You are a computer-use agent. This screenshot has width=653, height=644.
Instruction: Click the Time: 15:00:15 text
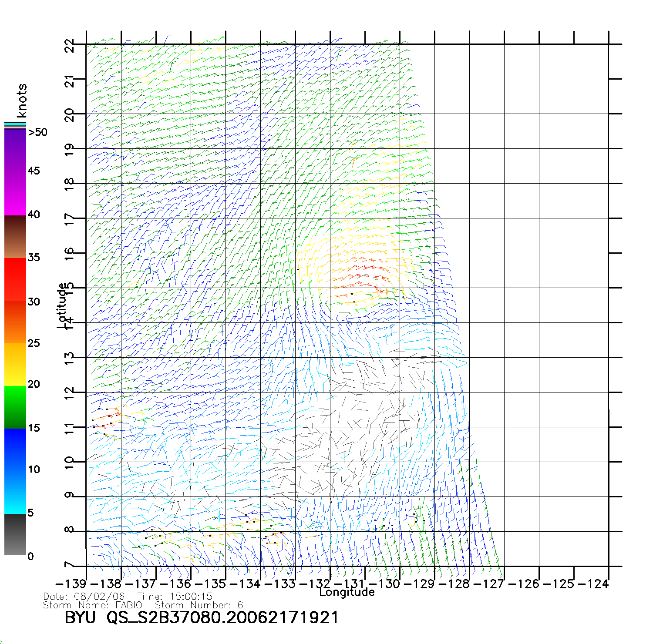coord(175,597)
